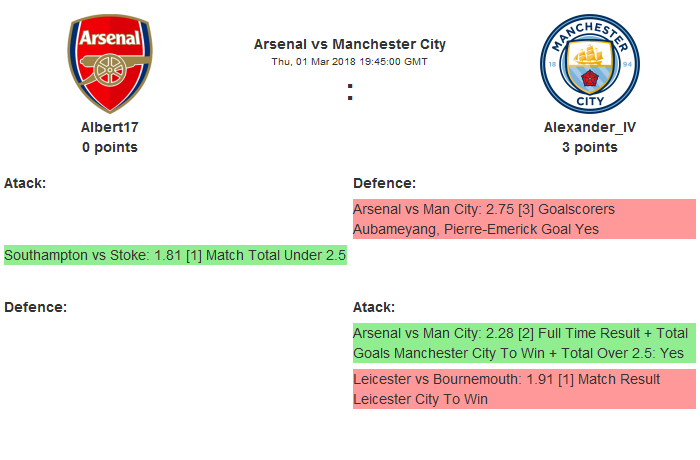
Task: Select the left Defence heading
Action: click(x=35, y=306)
